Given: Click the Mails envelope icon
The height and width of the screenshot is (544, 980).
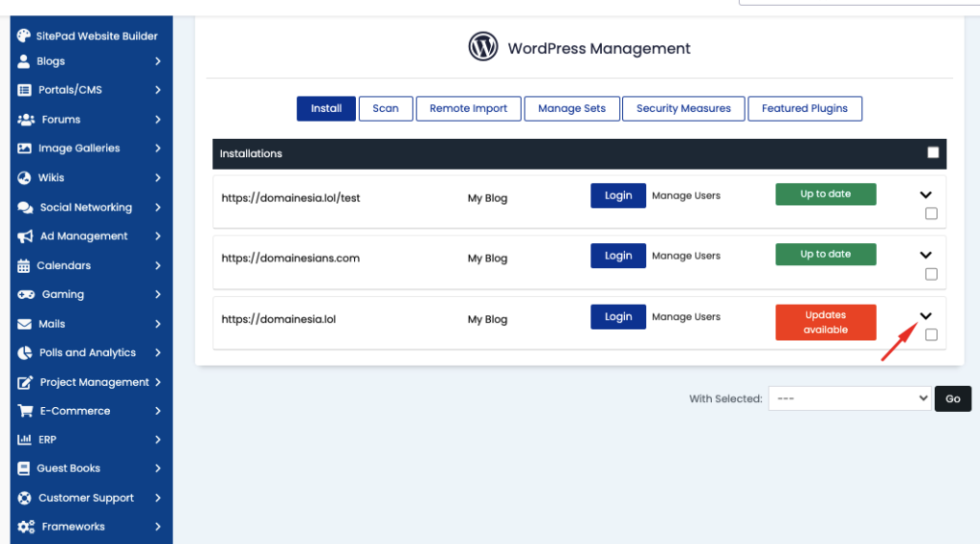Looking at the screenshot, I should coord(24,324).
